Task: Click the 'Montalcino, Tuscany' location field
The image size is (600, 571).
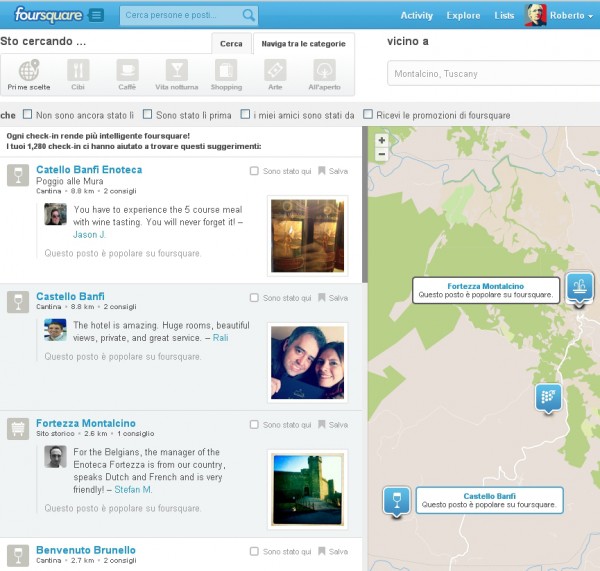Action: coord(494,73)
